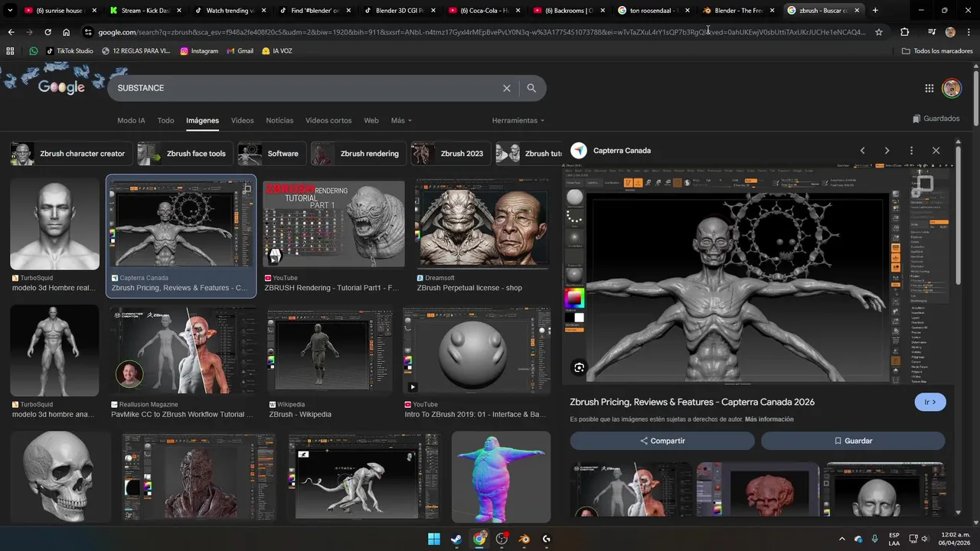Screen dimensions: 980x551
Task: Go to next image in preview panel
Action: pyautogui.click(x=887, y=151)
